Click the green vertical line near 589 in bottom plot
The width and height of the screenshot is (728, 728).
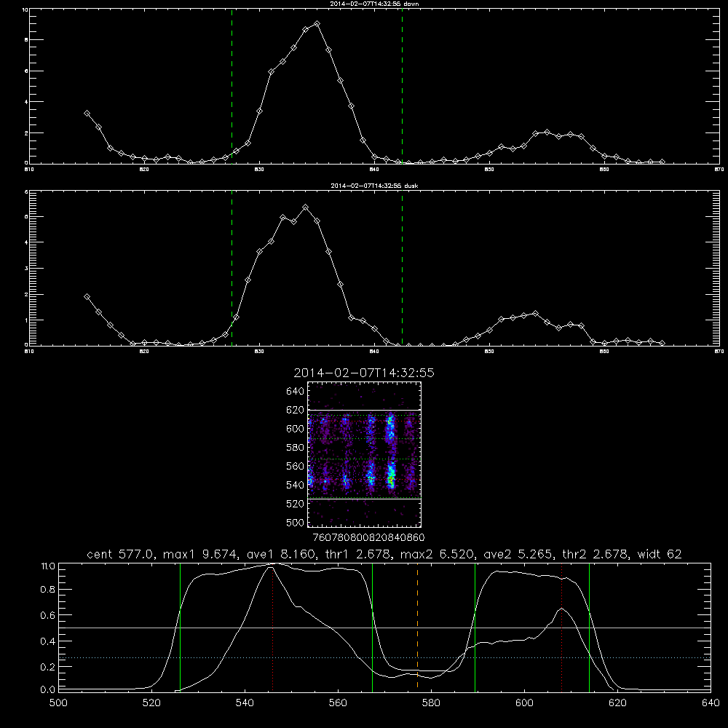pyautogui.click(x=475, y=627)
